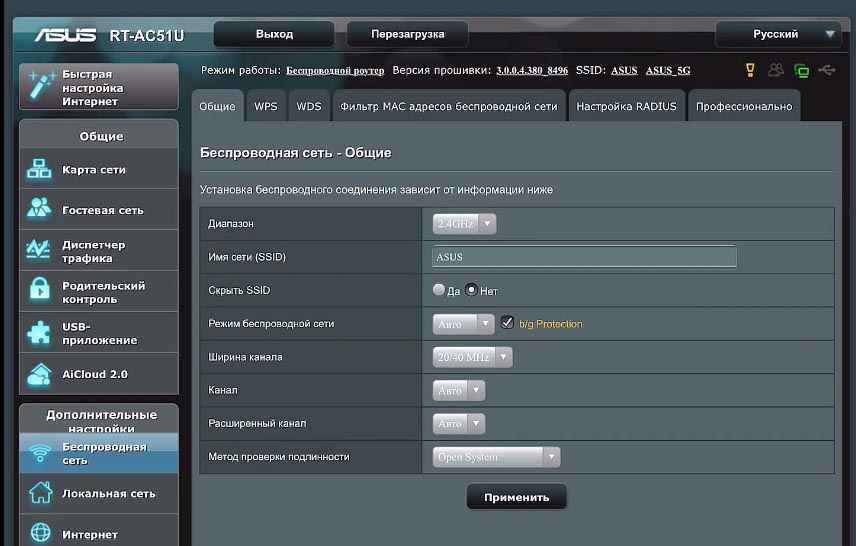Open the Open System authentication dropdown

[497, 457]
